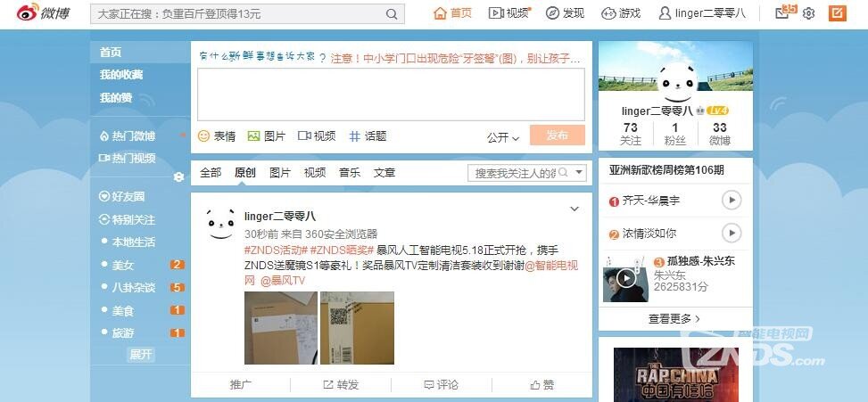This screenshot has width=868, height=402.
Task: Select the 视频 feed tab
Action: coord(314,173)
